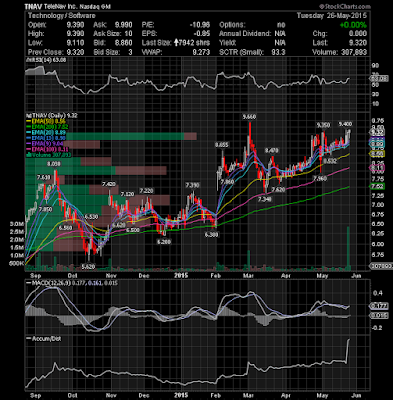
Task: Select the Technology / Software sector label
Action: pyautogui.click(x=62, y=16)
